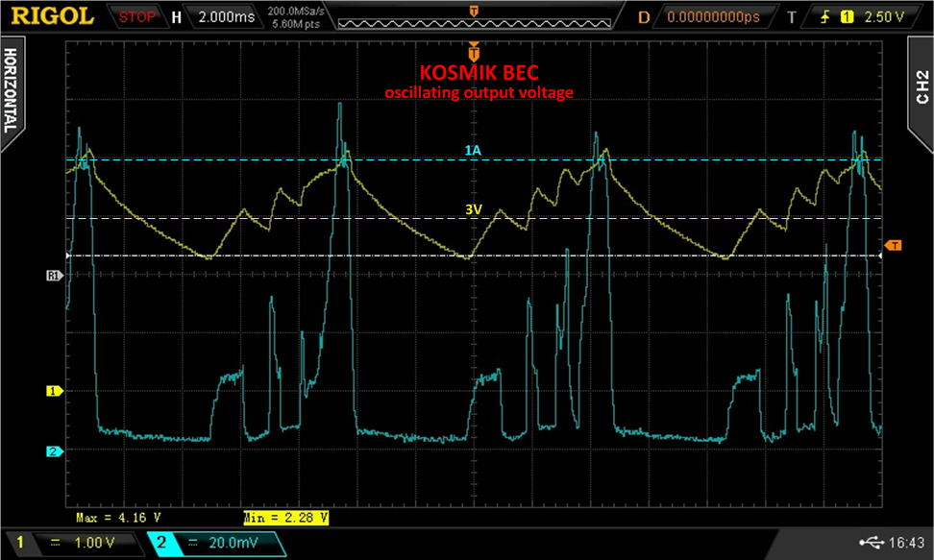This screenshot has height=560, width=934.
Task: Open the delay value 0.00000000ps field
Action: [713, 16]
